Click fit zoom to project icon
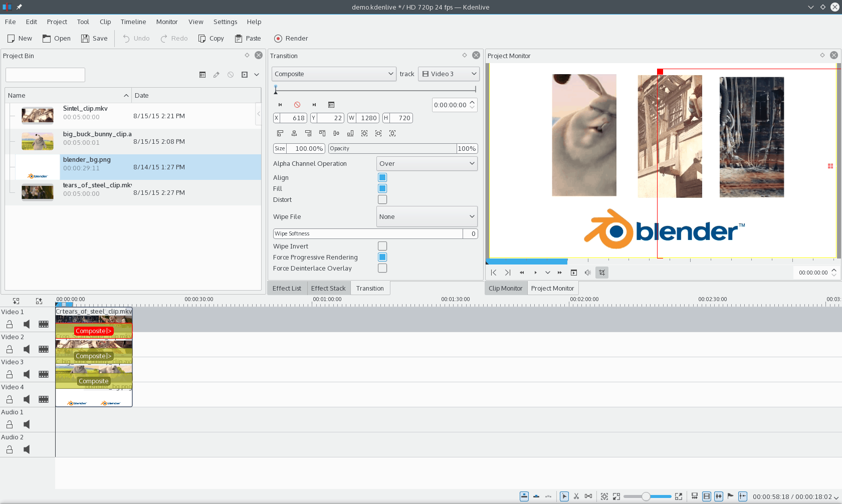 point(604,496)
